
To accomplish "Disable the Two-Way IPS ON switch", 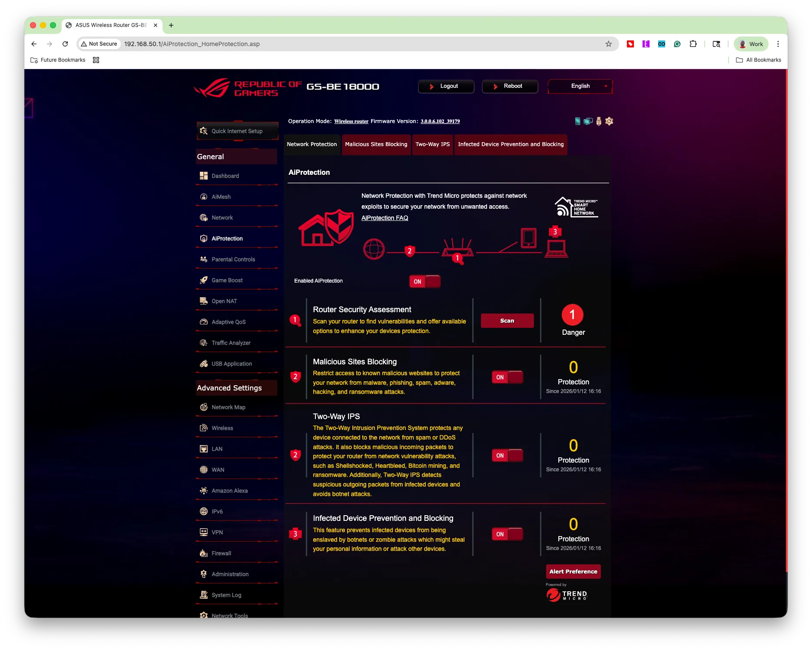I will click(507, 455).
